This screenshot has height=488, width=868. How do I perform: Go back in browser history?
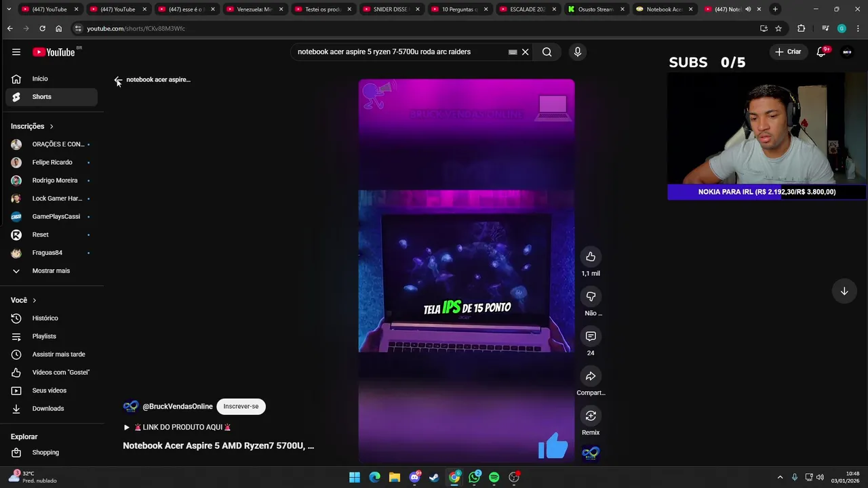click(9, 28)
